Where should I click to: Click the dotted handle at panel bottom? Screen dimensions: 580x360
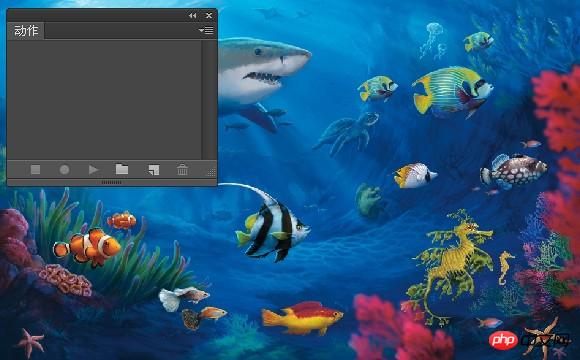coord(111,182)
